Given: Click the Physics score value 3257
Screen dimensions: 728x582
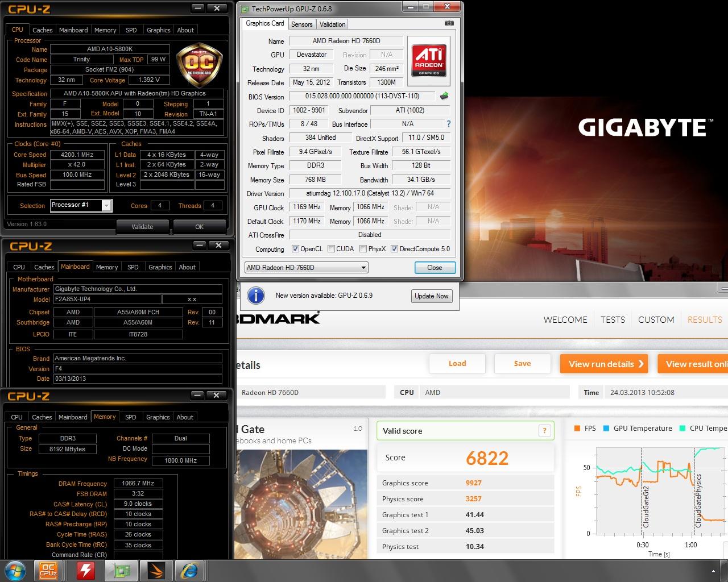Looking at the screenshot, I should [x=473, y=499].
